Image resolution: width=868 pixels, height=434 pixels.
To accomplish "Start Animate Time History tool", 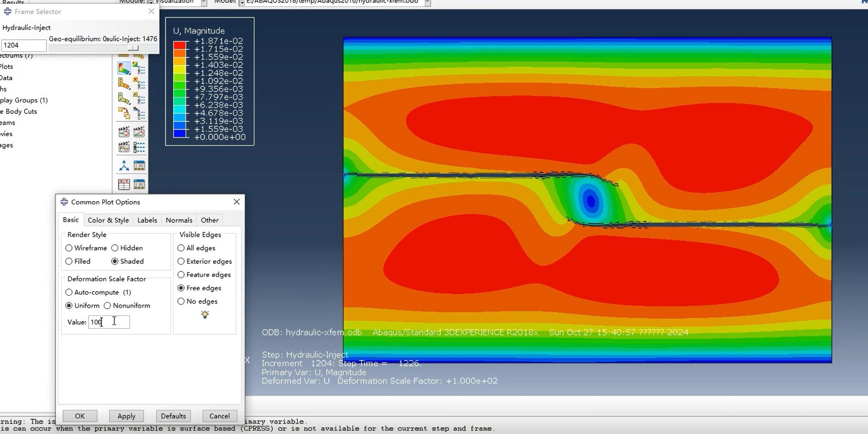I will 139,132.
